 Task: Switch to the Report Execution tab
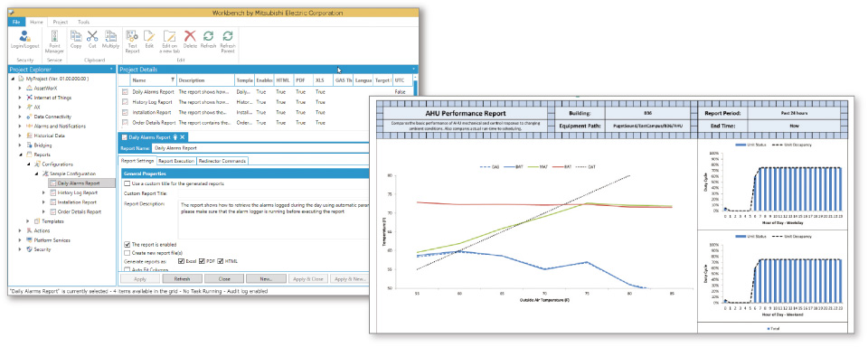click(x=176, y=161)
